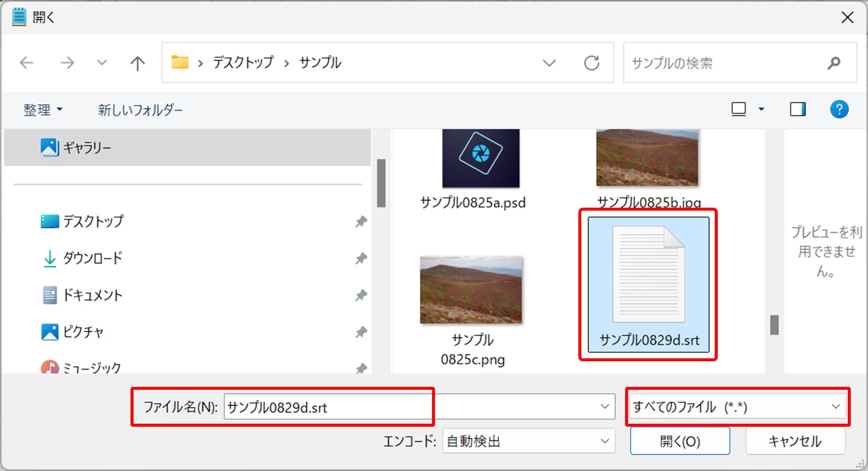Viewport: 868px width, 471px height.
Task: Click the サンプル0829d.srt file name label
Action: coord(649,340)
